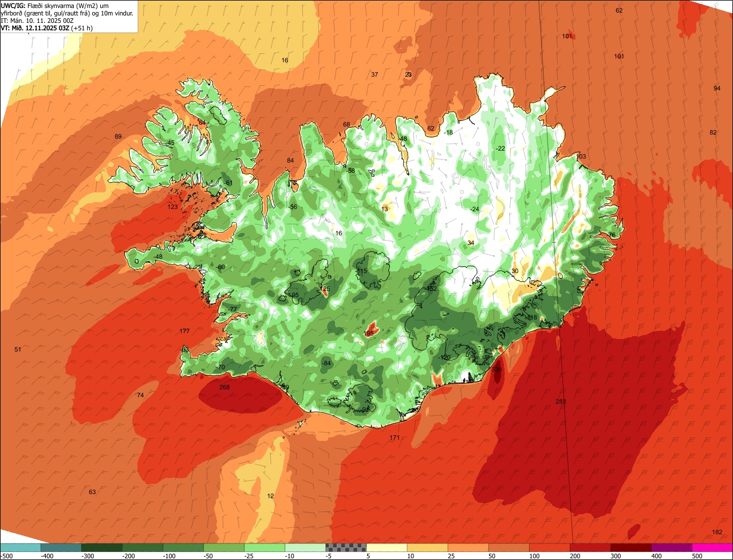Viewport: 733px width, 560px height.
Task: Click the '74' value in the south-west sea
Action: coord(140,395)
